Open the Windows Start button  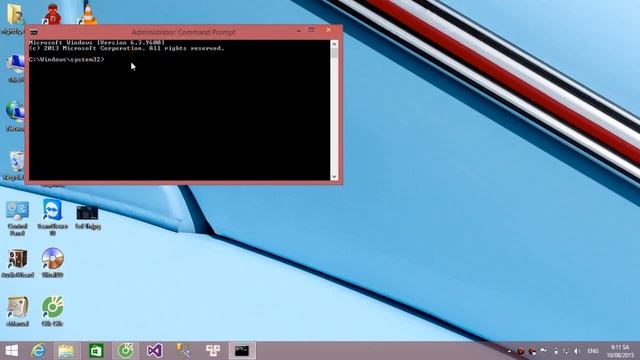click(11, 351)
